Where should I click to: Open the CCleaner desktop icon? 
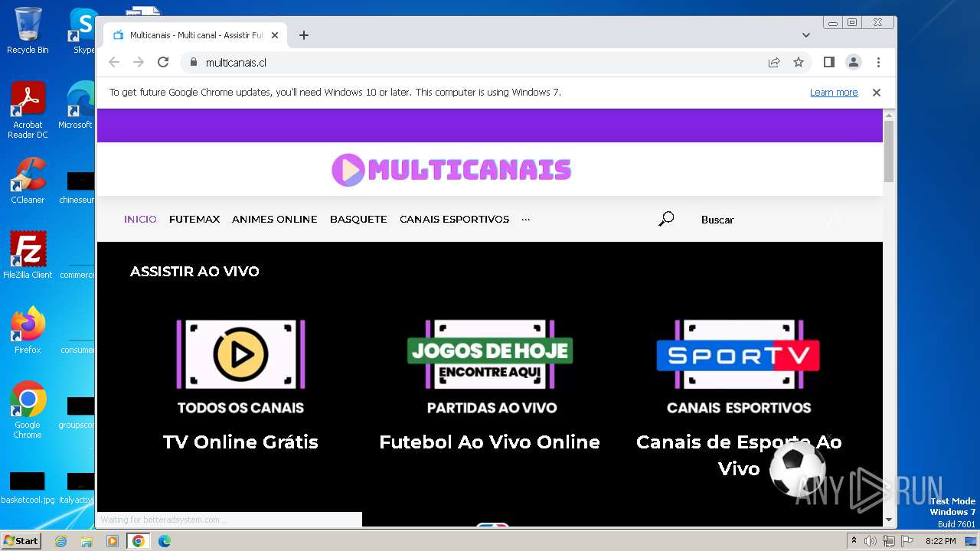click(28, 181)
